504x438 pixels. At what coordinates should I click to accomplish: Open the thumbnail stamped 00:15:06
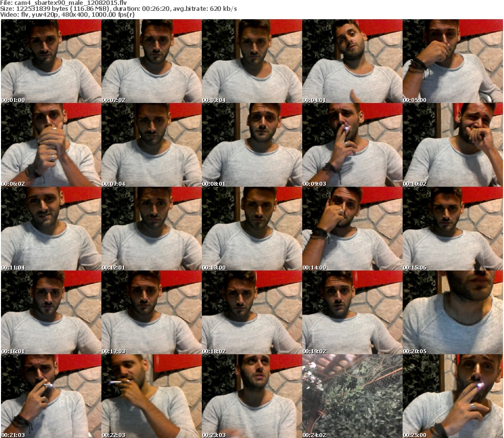click(453, 229)
